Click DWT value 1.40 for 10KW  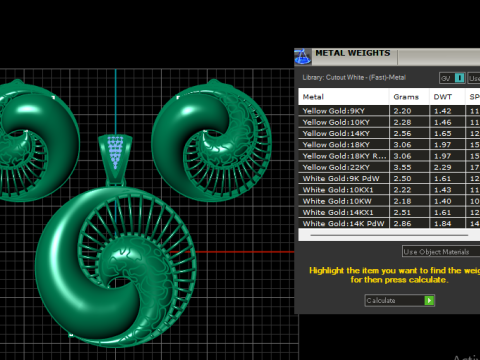(443, 201)
